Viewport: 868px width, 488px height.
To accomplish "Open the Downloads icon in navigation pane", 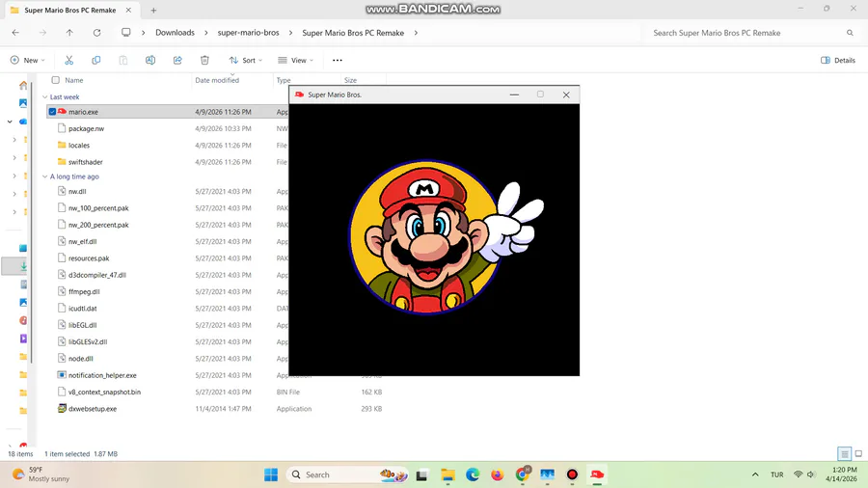I will click(x=23, y=265).
